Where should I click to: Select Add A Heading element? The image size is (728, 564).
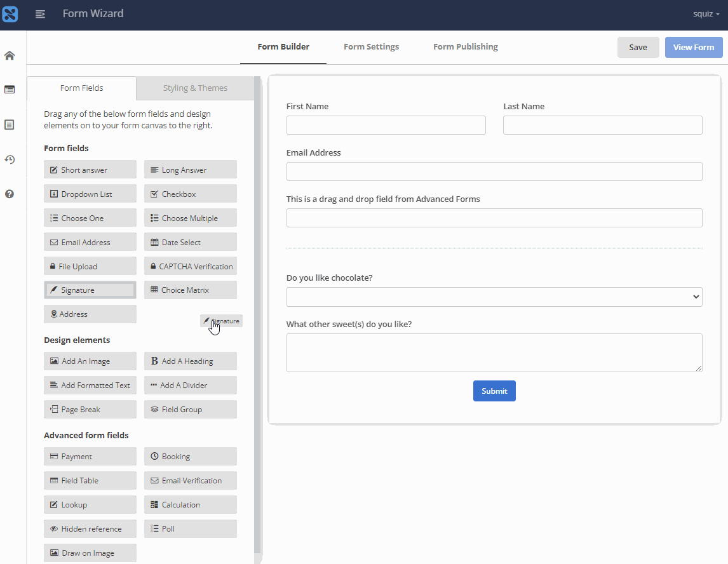191,361
